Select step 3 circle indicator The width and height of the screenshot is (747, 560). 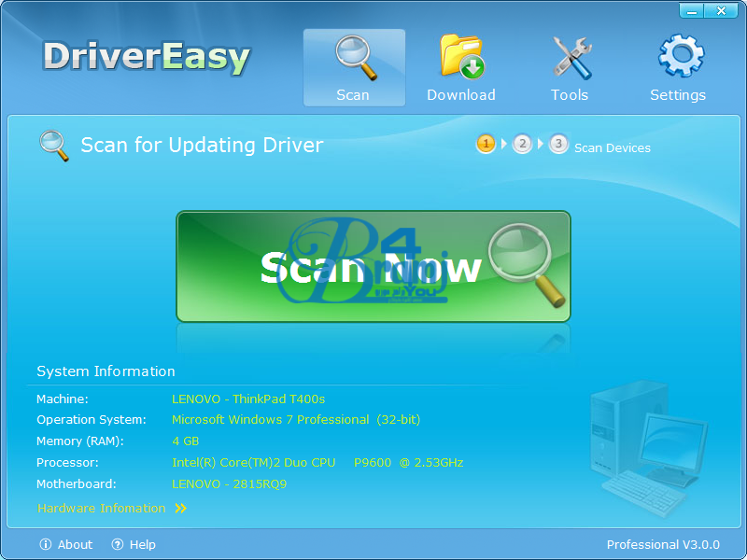click(x=558, y=144)
